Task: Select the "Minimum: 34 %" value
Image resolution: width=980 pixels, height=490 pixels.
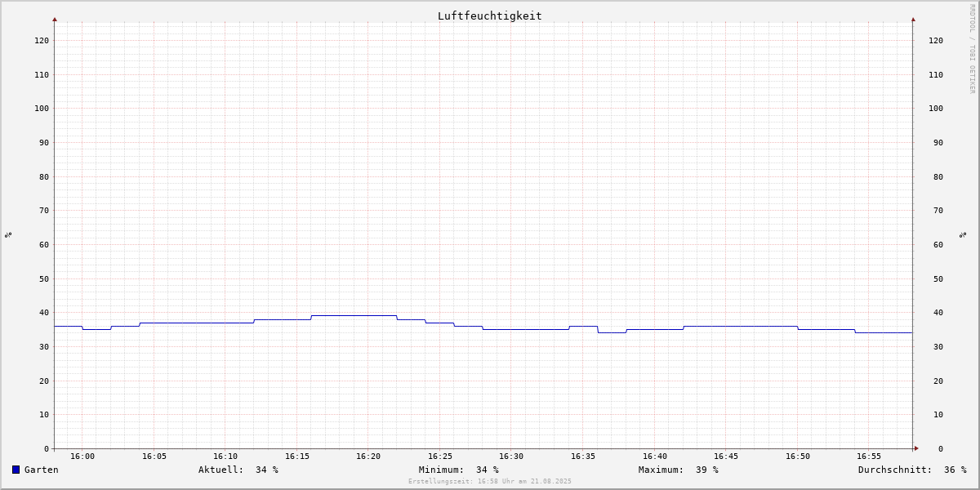Action: pos(459,470)
